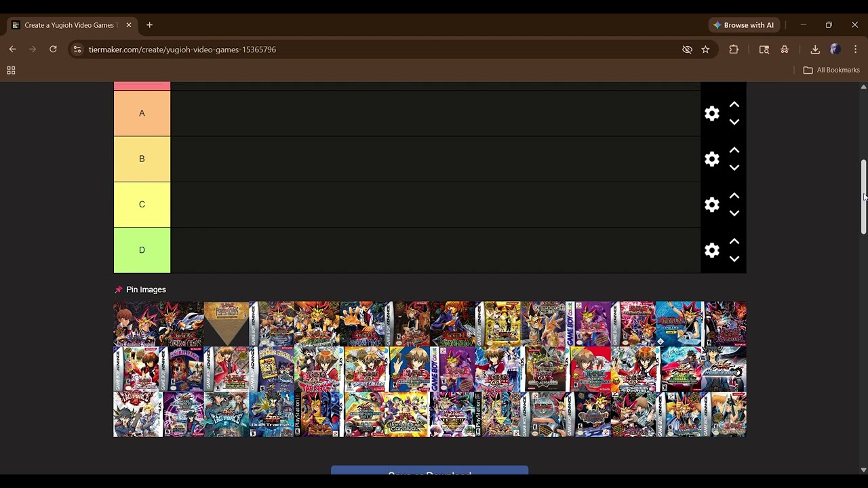Select the light orange B tier label

pyautogui.click(x=142, y=159)
